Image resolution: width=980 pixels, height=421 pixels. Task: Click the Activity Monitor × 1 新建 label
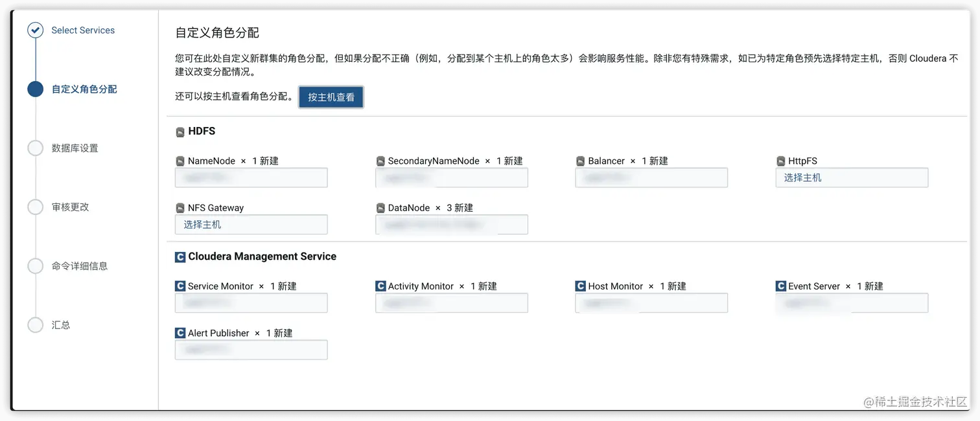(x=443, y=286)
